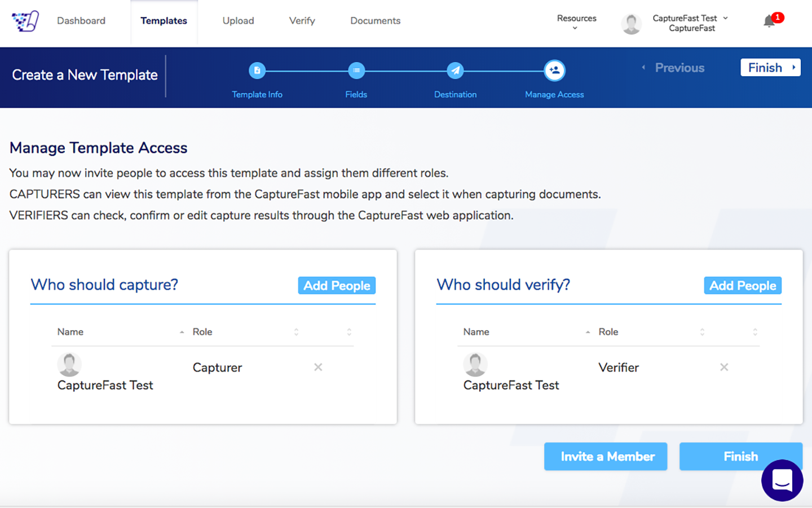
Task: Add People to Who should verify
Action: click(x=743, y=286)
